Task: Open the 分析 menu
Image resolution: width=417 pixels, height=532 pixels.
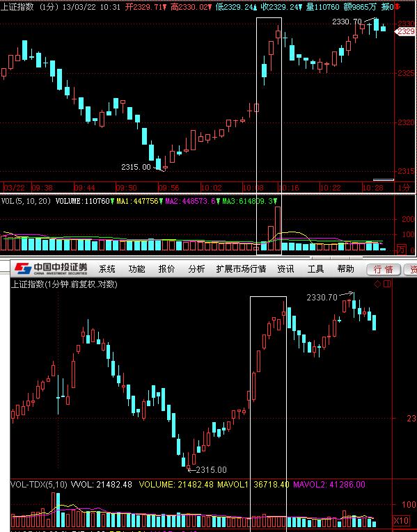Action: click(196, 269)
